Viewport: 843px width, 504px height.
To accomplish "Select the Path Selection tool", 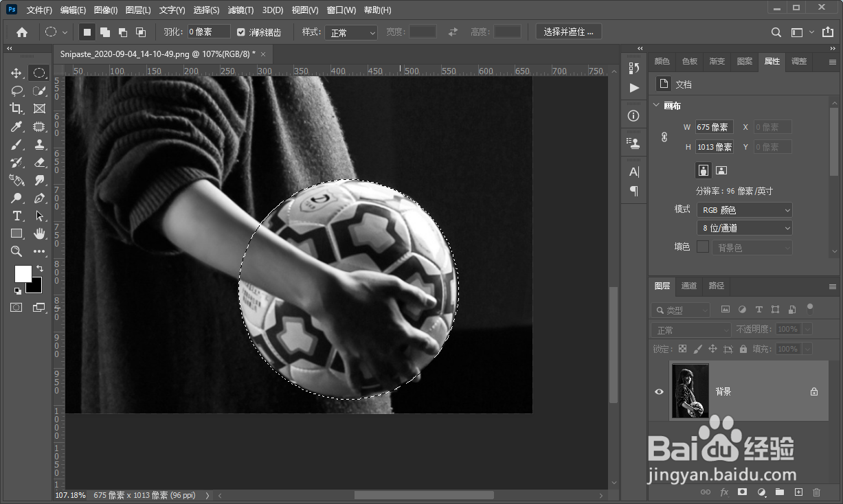I will 39,216.
